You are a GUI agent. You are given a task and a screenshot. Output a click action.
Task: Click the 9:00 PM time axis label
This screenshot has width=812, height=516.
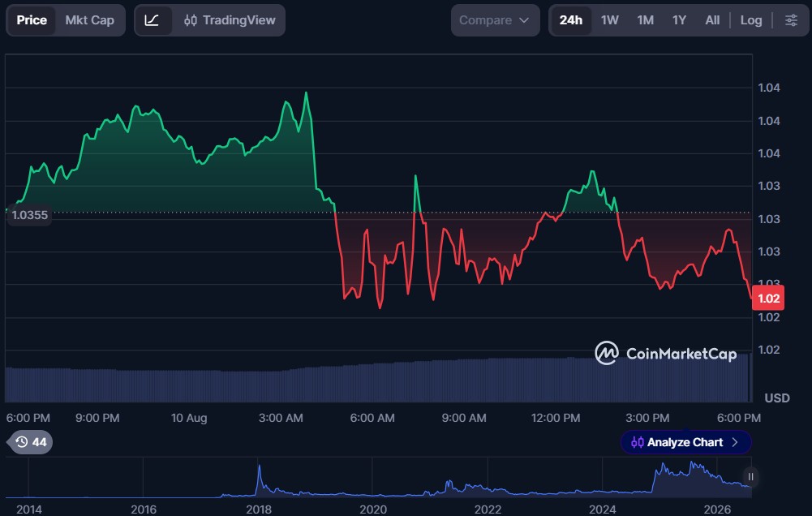click(97, 418)
